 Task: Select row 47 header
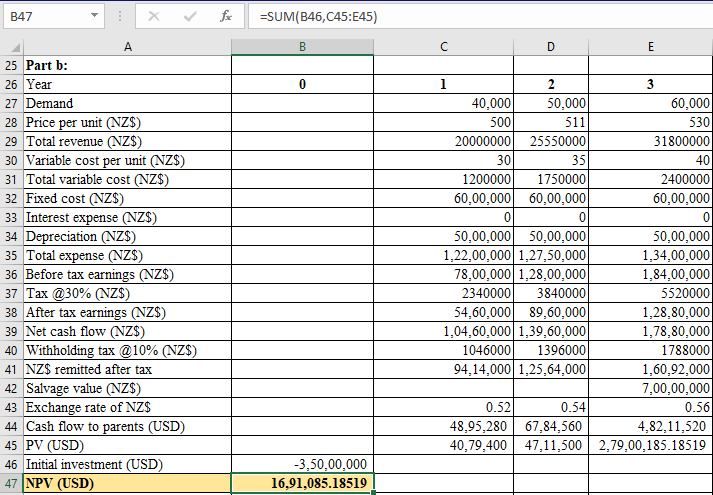pyautogui.click(x=11, y=484)
